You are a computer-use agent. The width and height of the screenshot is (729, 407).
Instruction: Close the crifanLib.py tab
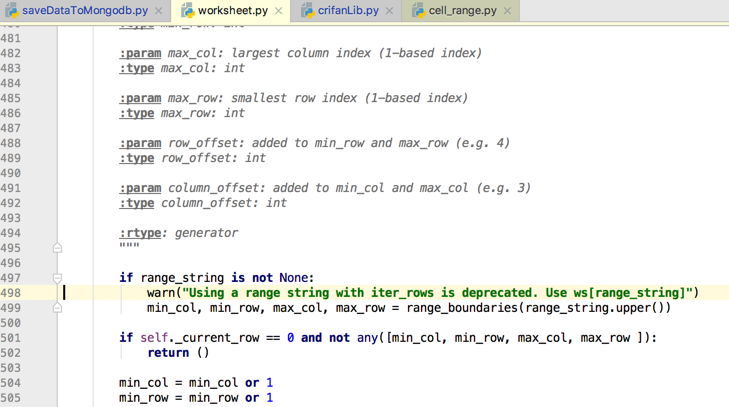pyautogui.click(x=389, y=11)
